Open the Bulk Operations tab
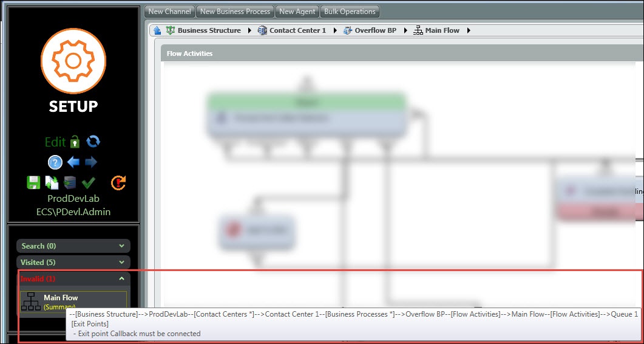 (350, 12)
